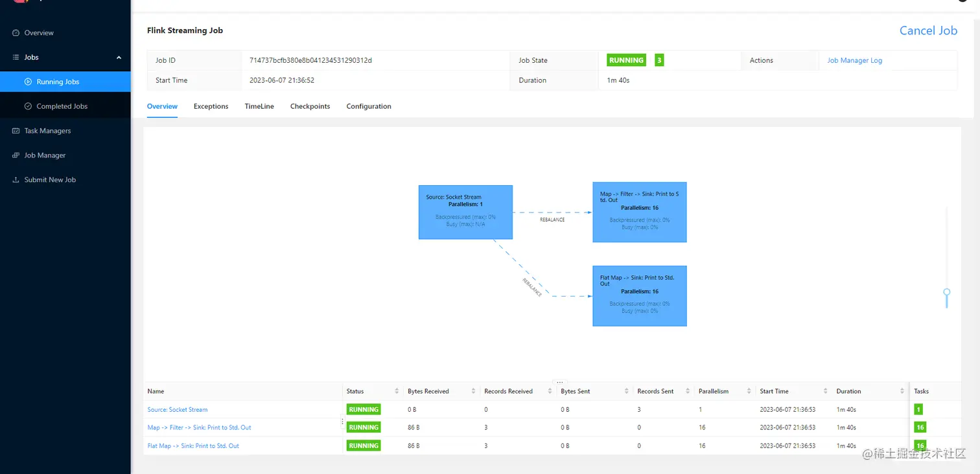Click the Cancel Job link
The image size is (980, 474).
coord(928,30)
